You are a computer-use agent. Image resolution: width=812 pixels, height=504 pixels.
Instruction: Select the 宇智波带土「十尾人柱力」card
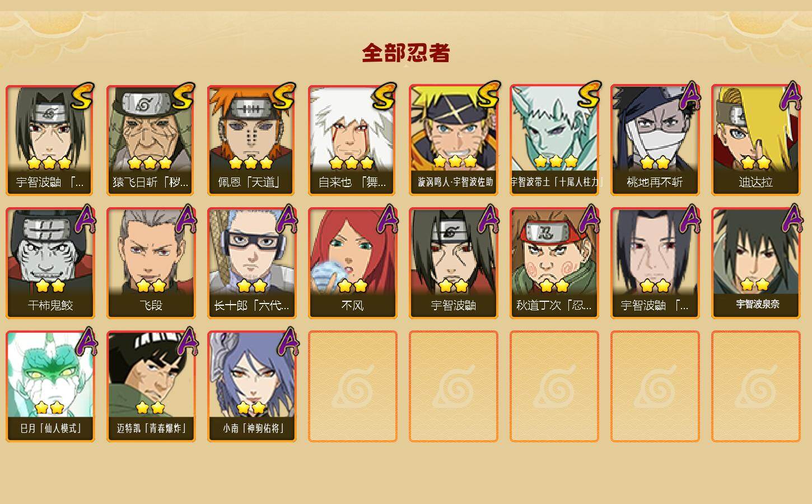pos(554,140)
